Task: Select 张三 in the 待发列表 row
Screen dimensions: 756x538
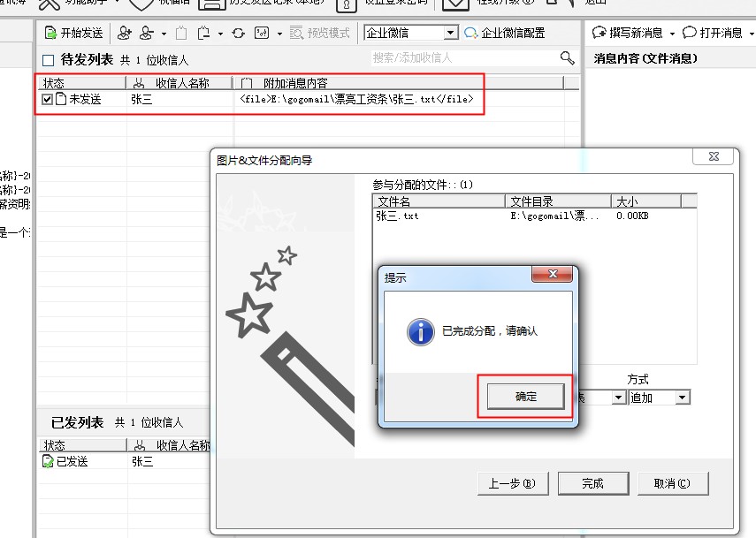Action: click(141, 99)
